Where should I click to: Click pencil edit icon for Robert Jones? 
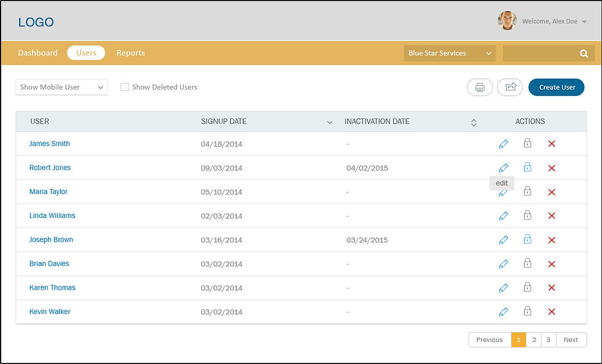click(503, 168)
